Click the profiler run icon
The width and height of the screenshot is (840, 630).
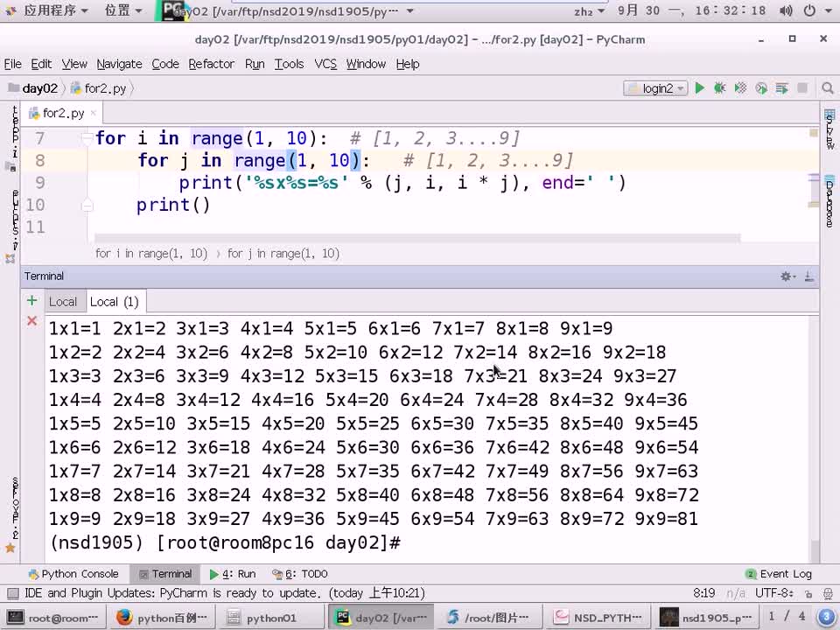(x=760, y=88)
